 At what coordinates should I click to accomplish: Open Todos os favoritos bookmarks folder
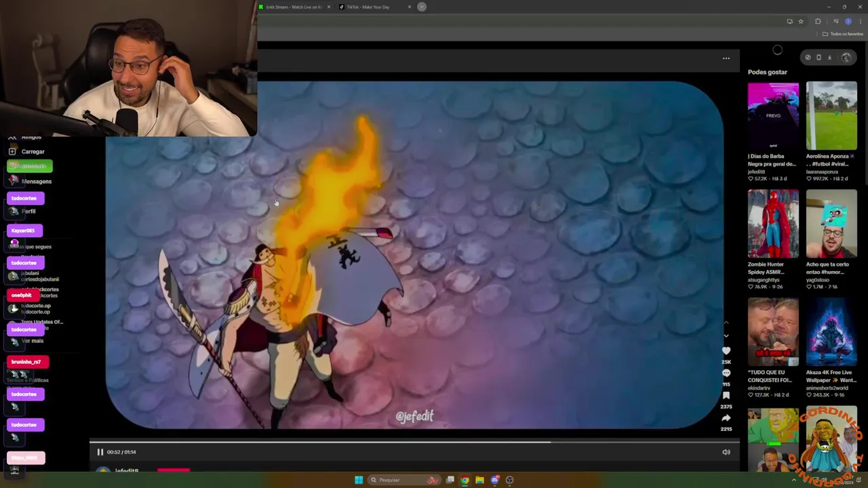pyautogui.click(x=843, y=34)
